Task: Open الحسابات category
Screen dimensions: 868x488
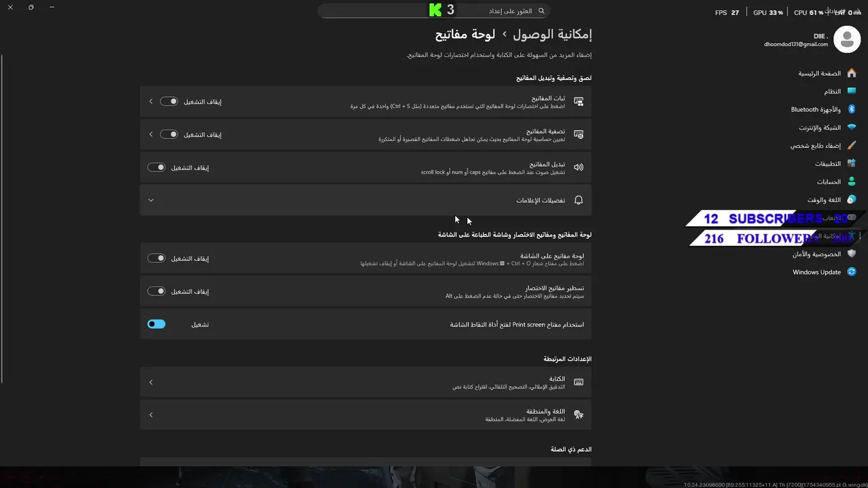Action: pos(829,182)
